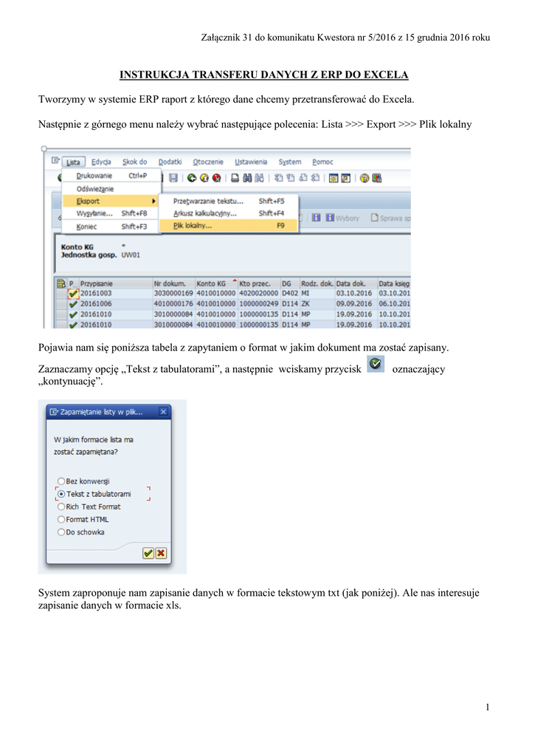Select the "Format HTML" radio button
Screen dimensions: 535x756
61,519
